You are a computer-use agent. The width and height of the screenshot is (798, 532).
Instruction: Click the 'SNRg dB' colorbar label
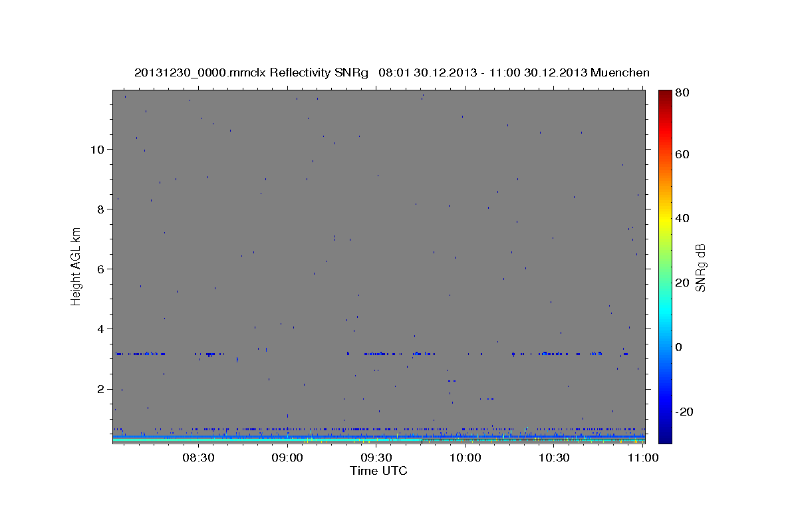pyautogui.click(x=700, y=268)
